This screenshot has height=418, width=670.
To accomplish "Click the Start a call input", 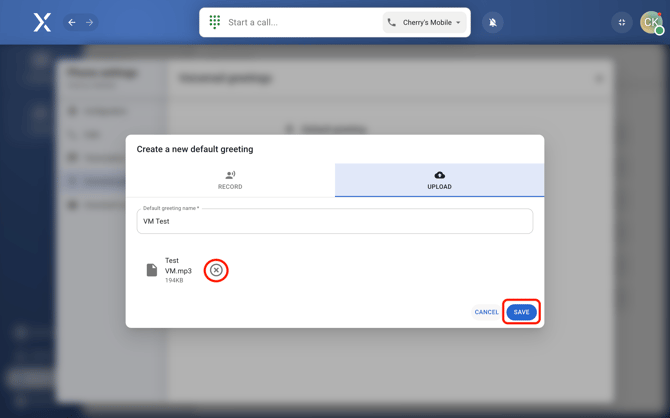I will coord(300,22).
